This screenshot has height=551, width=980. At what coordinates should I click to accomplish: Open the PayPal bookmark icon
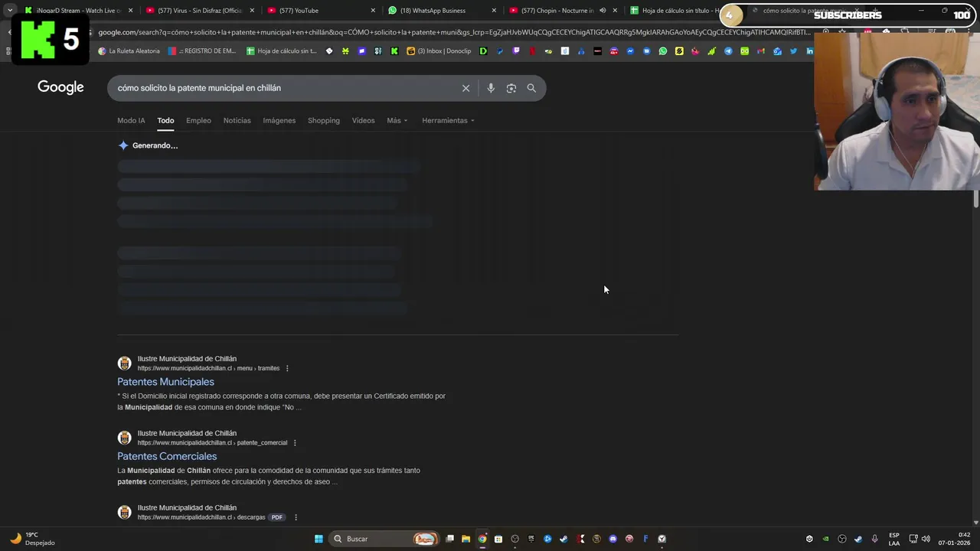[499, 51]
